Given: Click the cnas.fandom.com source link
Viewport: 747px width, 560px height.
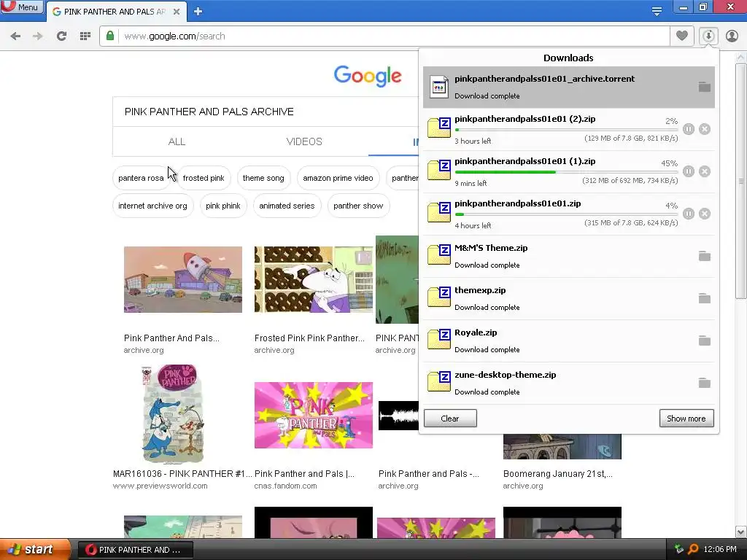Looking at the screenshot, I should click(285, 486).
